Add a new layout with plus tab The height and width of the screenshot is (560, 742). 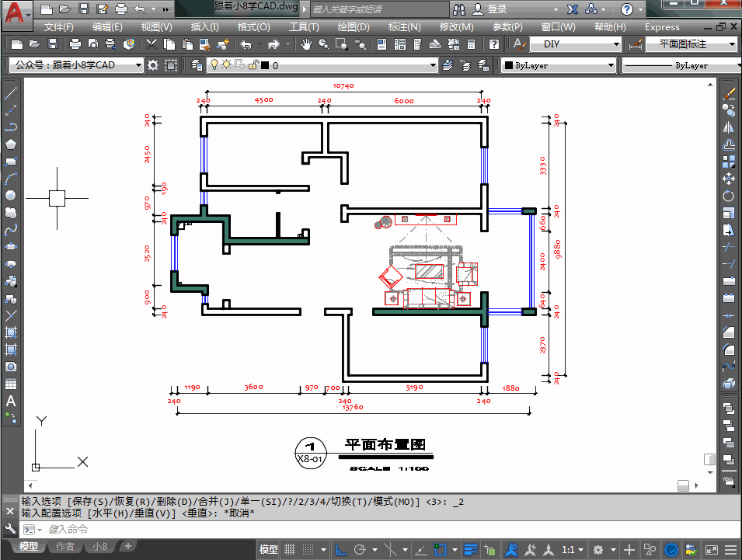point(127,546)
